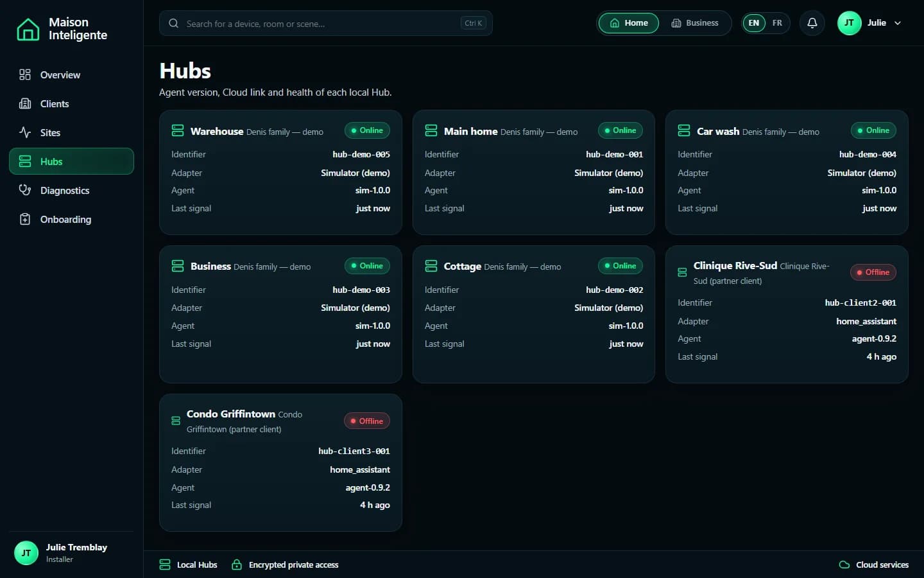Click identifier hub-demo-001

point(614,154)
